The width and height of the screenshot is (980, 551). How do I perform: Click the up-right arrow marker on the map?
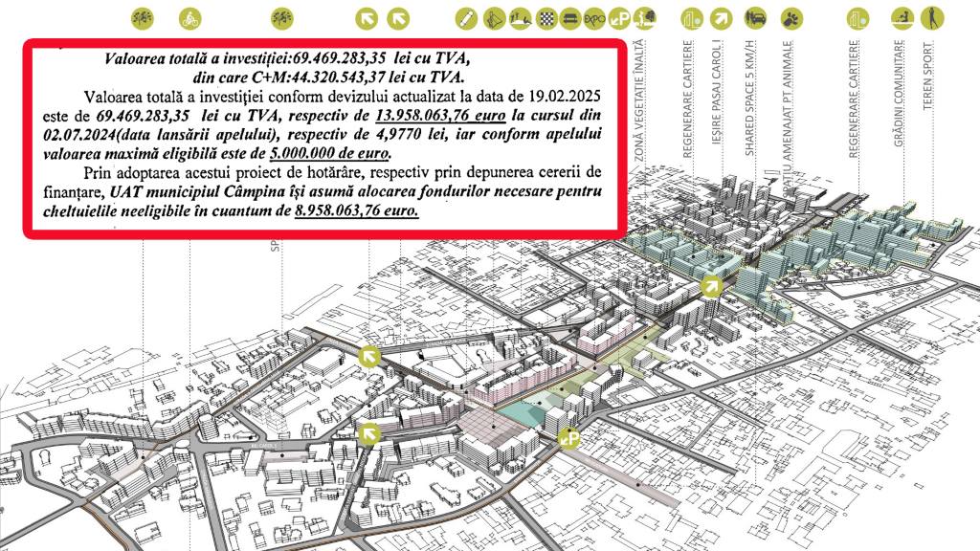[711, 285]
